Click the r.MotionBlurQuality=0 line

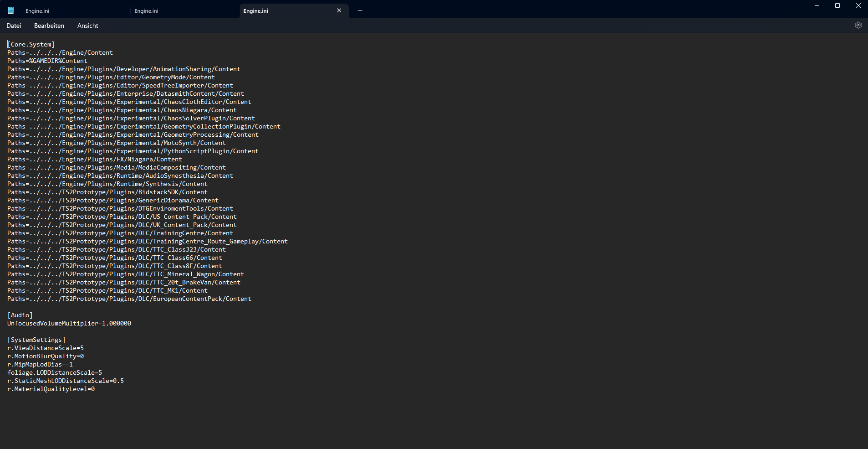click(46, 356)
